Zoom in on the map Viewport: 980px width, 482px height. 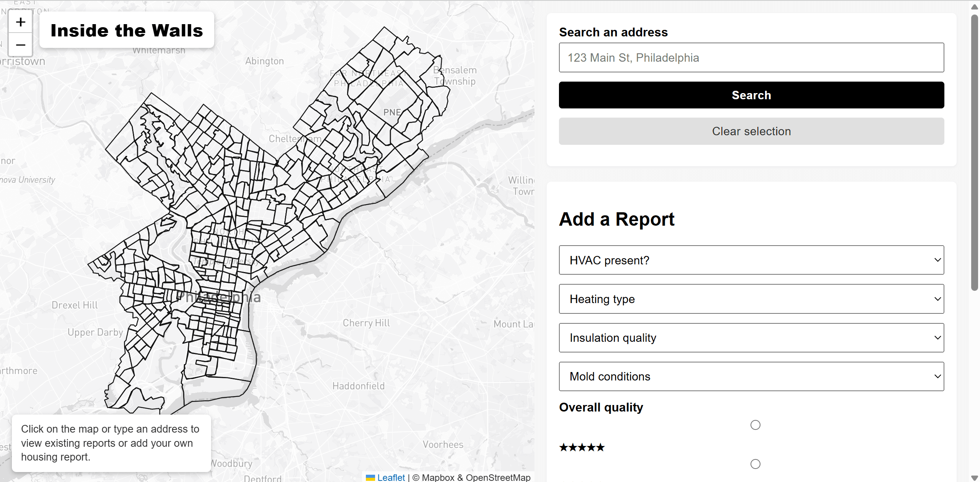(21, 22)
